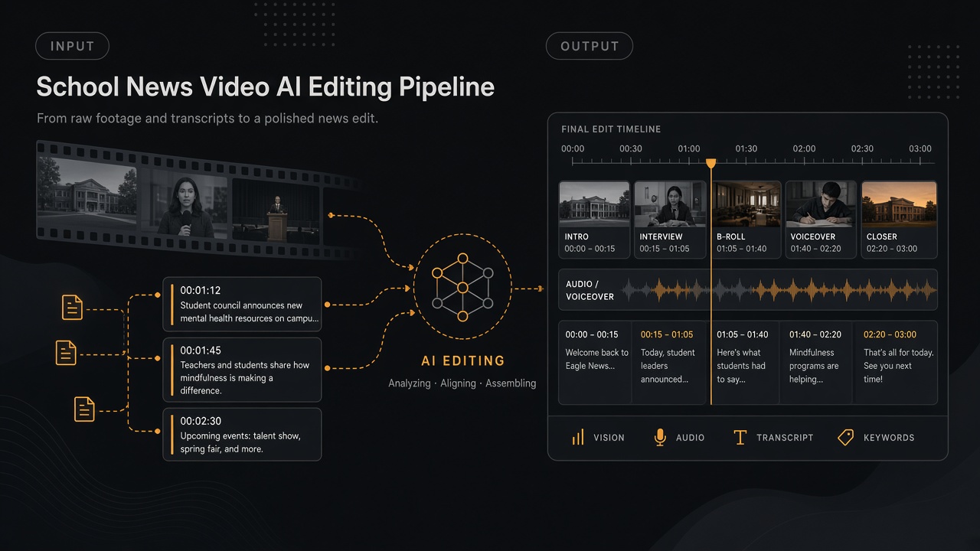Click the 03:00 mark on timeline ruler
The width and height of the screenshot is (980, 551).
tap(920, 148)
